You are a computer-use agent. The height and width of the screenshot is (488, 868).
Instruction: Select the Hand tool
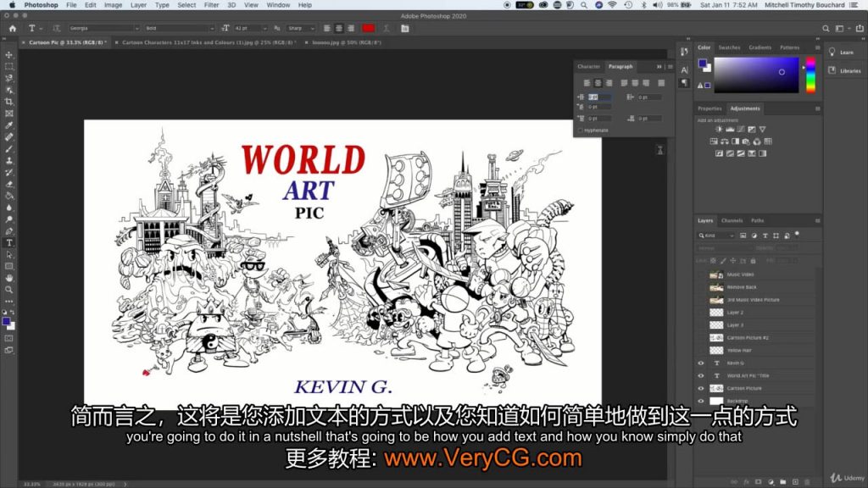(x=8, y=278)
